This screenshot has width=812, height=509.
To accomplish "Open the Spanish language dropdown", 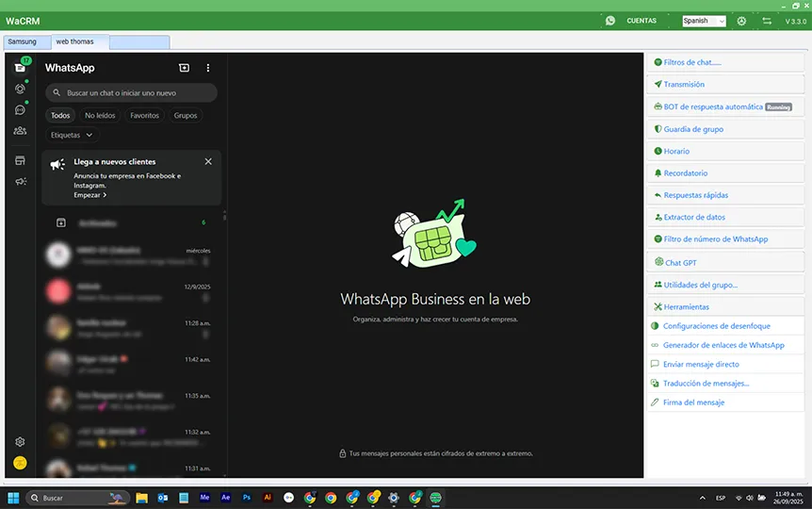I will [x=704, y=21].
